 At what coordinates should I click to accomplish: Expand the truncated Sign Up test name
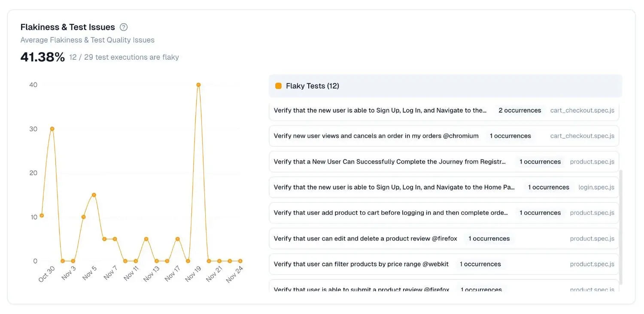pyautogui.click(x=380, y=110)
